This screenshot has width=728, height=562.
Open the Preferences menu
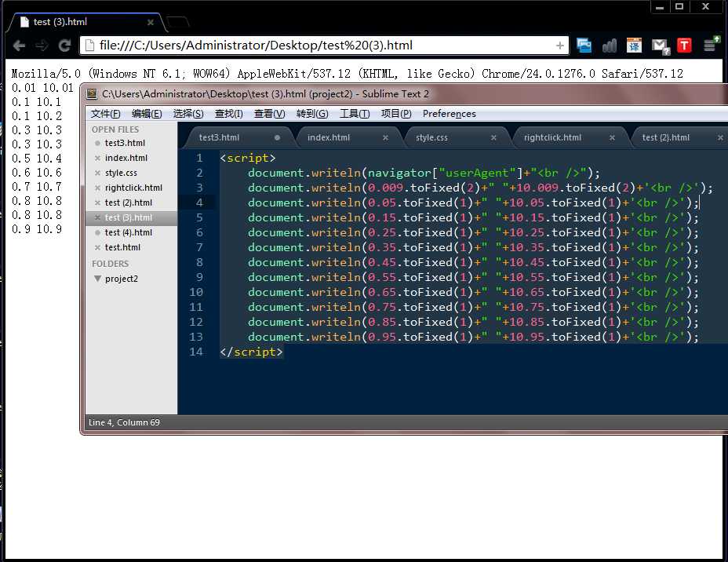(x=449, y=114)
